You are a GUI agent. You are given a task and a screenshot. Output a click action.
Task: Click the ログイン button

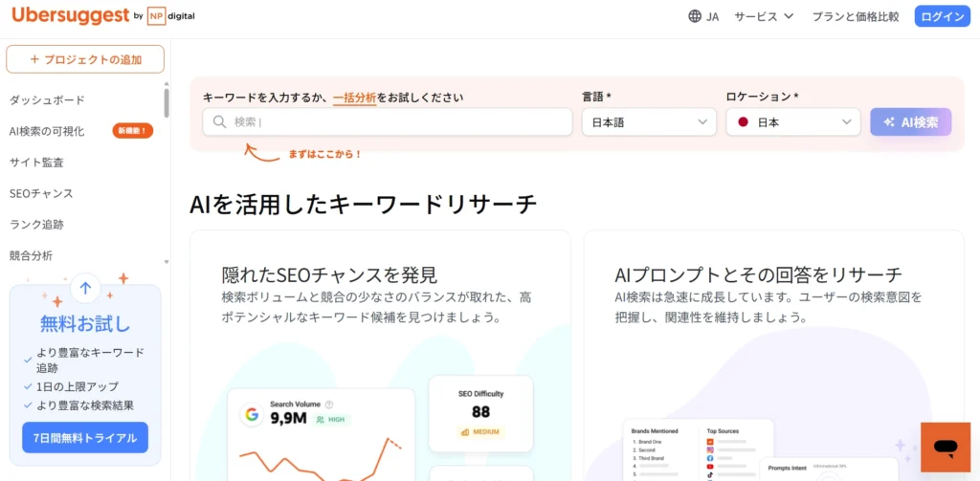pos(942,16)
